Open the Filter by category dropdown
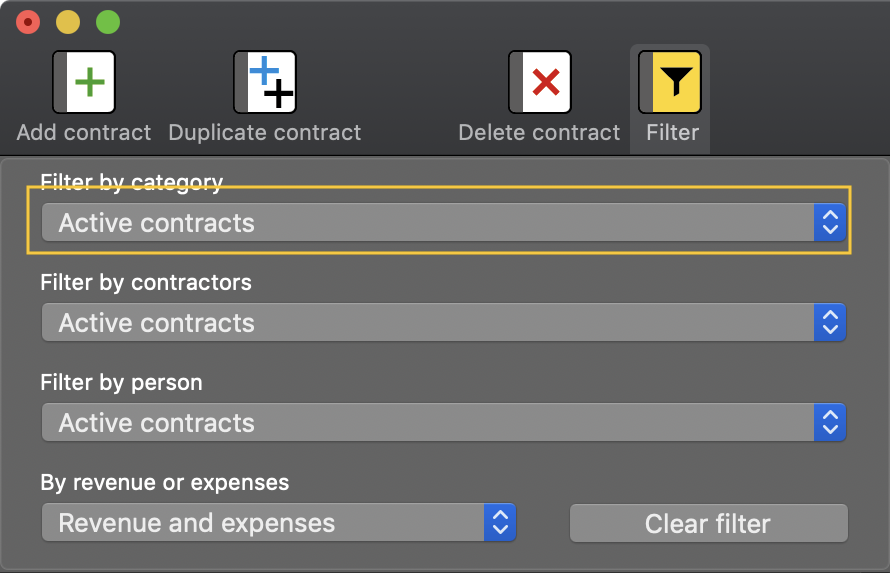This screenshot has height=573, width=890. [444, 222]
